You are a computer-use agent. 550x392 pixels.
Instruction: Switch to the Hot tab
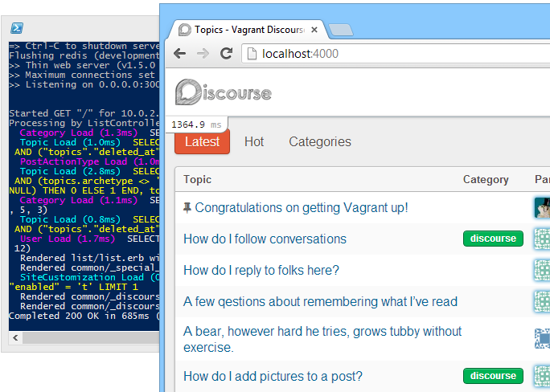(254, 141)
